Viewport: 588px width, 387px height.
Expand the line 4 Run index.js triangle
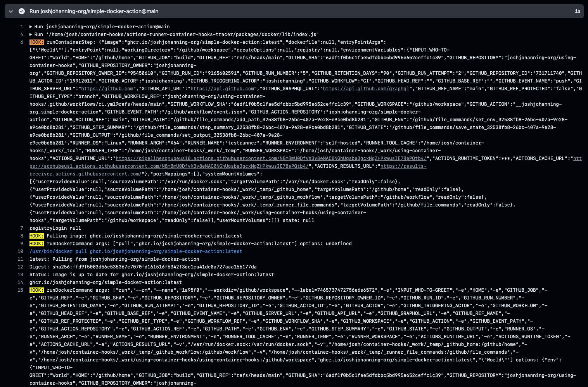pos(31,34)
